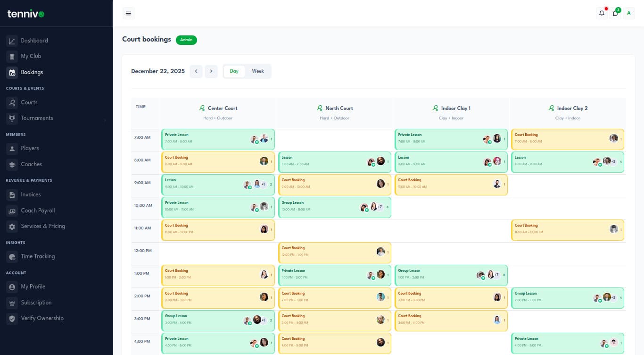Screen dimensions: 644x355
Task: Open the account avatar menu
Action: coord(629,13)
